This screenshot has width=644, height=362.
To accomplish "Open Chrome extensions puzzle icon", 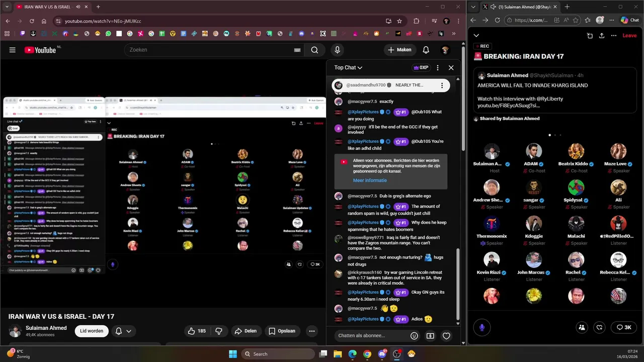I will 416,21.
